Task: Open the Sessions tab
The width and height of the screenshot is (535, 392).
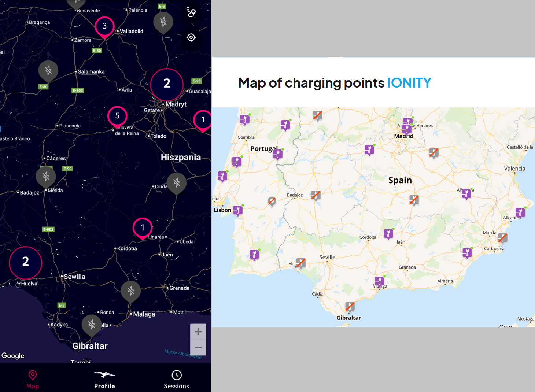Action: pos(176,379)
